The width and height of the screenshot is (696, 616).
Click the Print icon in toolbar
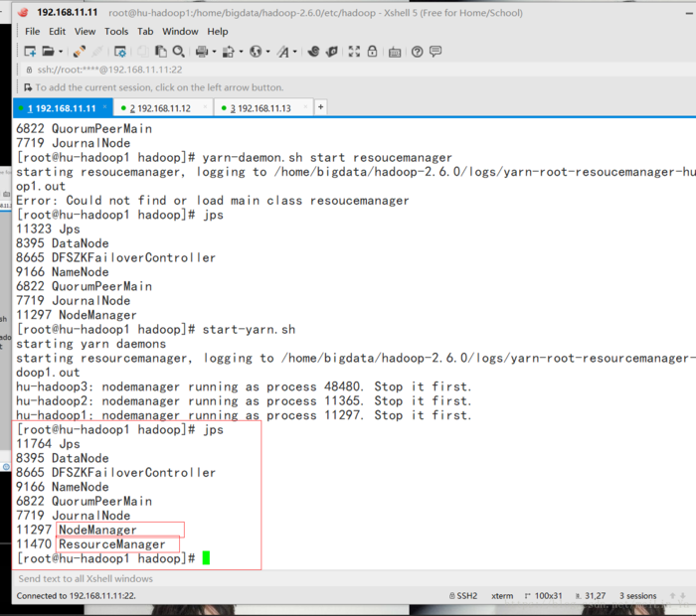pyautogui.click(x=202, y=52)
